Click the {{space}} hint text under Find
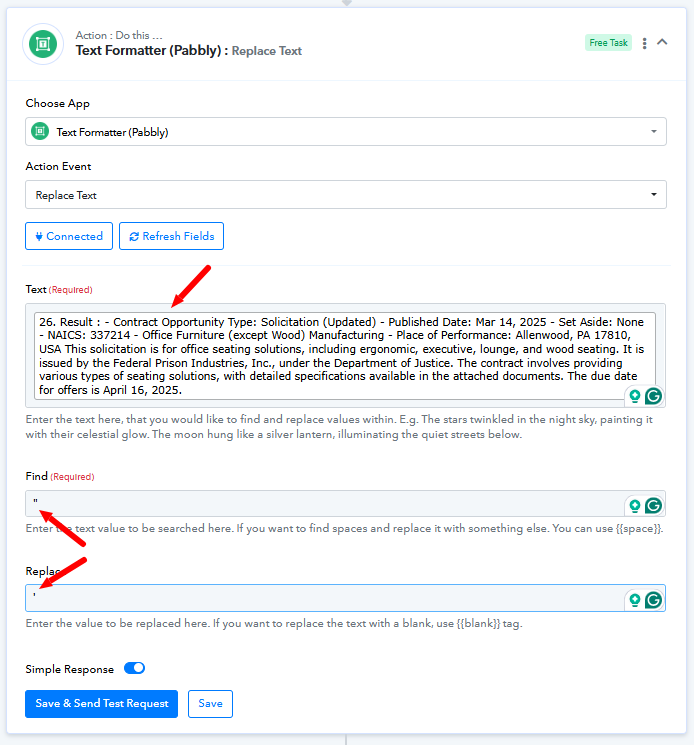 638,528
